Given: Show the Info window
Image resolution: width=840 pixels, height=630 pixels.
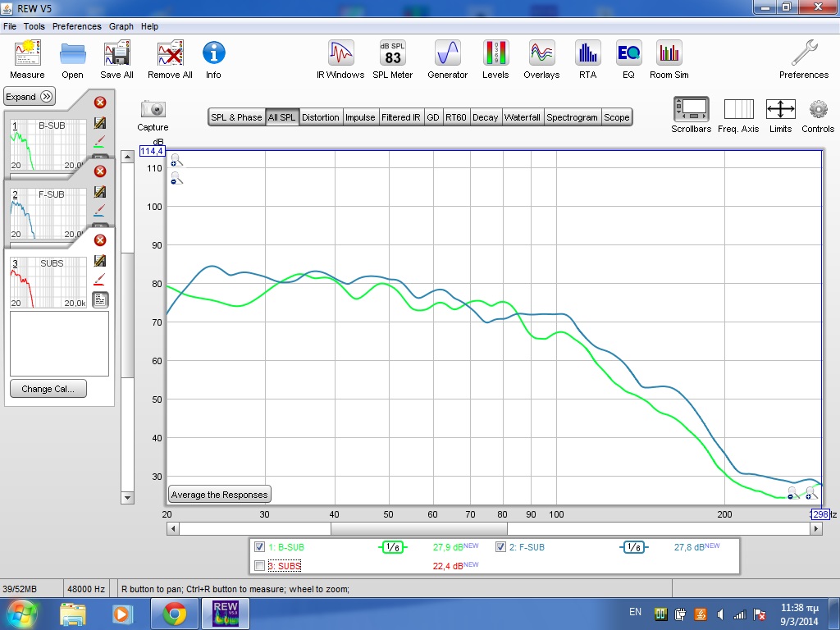Looking at the screenshot, I should [x=213, y=59].
